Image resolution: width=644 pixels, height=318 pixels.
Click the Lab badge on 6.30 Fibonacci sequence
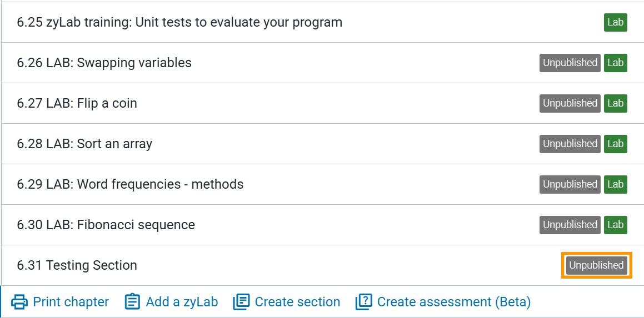tap(615, 225)
